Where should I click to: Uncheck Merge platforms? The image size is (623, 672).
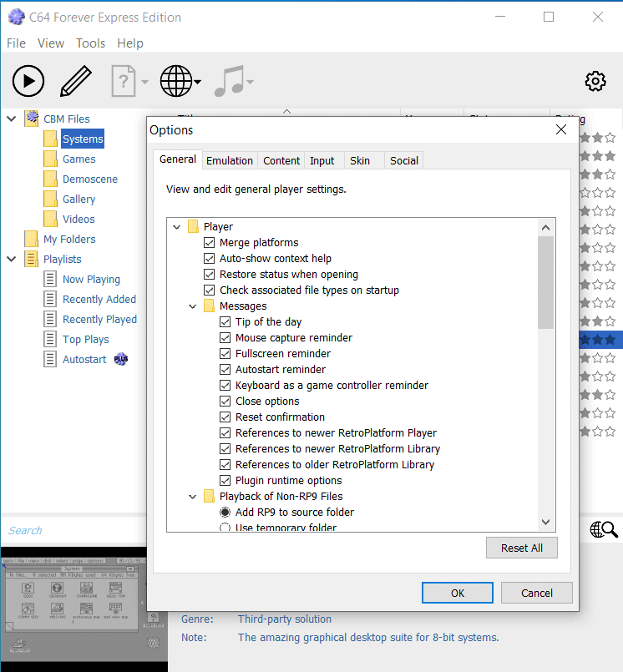coord(210,243)
